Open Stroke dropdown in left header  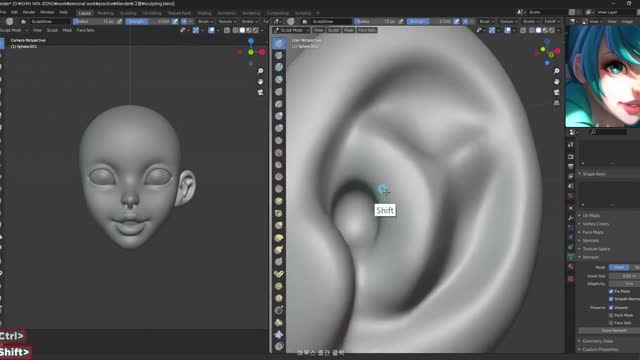pos(249,21)
